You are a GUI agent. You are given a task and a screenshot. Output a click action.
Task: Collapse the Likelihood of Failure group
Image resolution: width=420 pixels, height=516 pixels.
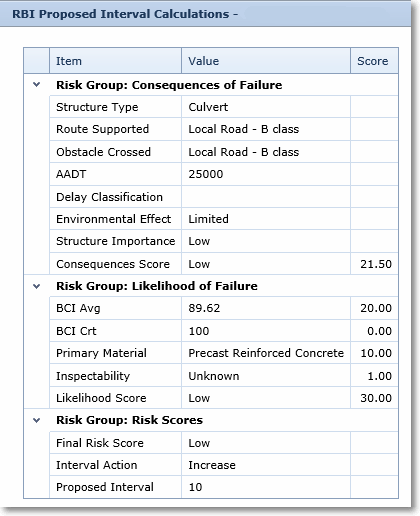point(36,286)
